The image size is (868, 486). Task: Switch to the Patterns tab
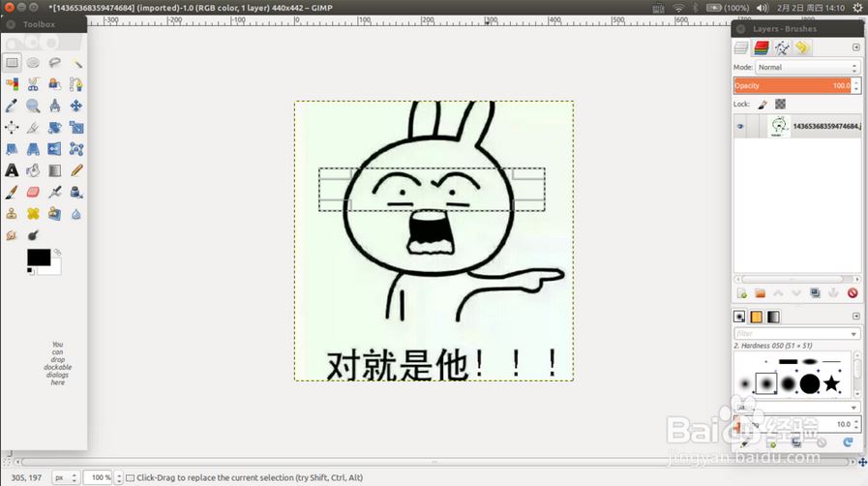click(x=756, y=317)
